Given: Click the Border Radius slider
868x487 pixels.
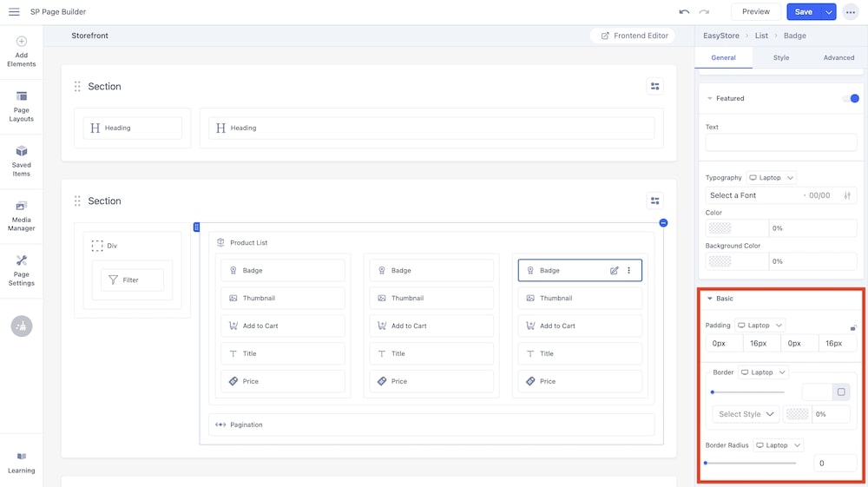Looking at the screenshot, I should coord(750,463).
